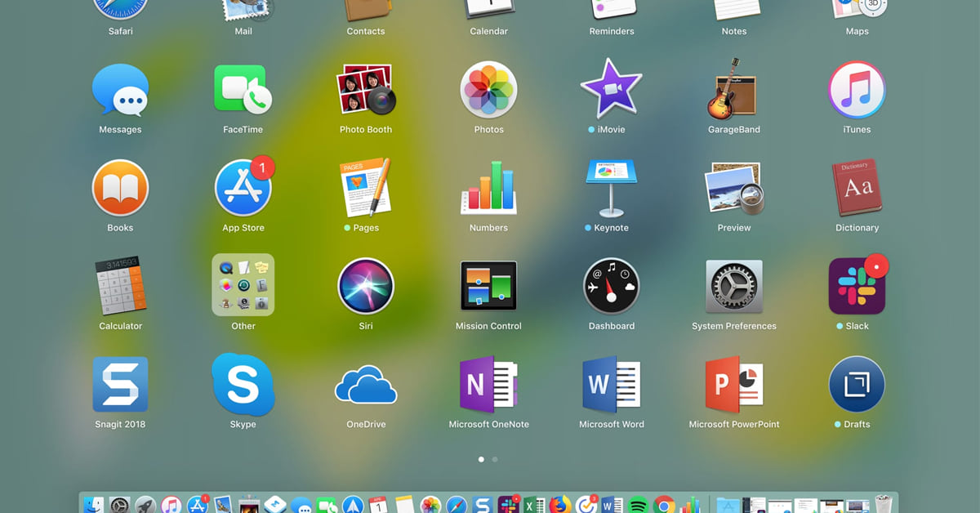Open Safari from the Launchpad top row
This screenshot has height=513, width=980.
click(120, 8)
